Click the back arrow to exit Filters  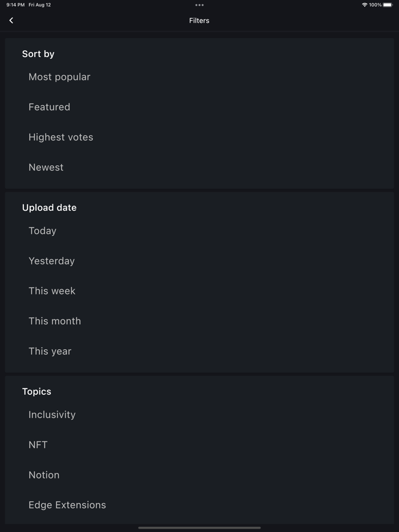[x=11, y=20]
